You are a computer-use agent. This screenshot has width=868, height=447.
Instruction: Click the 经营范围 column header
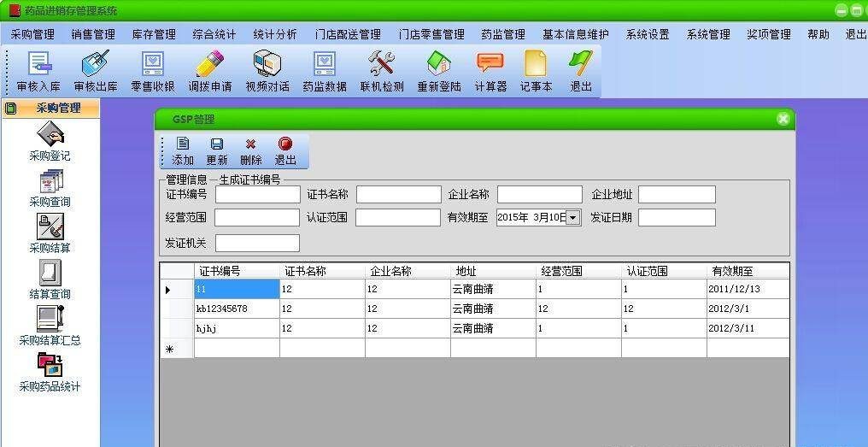(578, 271)
